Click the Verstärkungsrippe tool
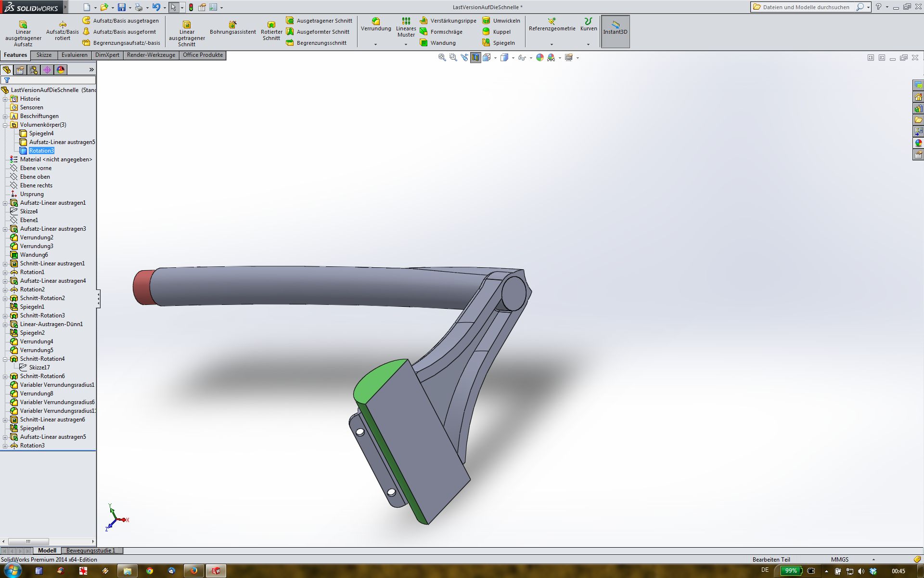 pos(448,21)
